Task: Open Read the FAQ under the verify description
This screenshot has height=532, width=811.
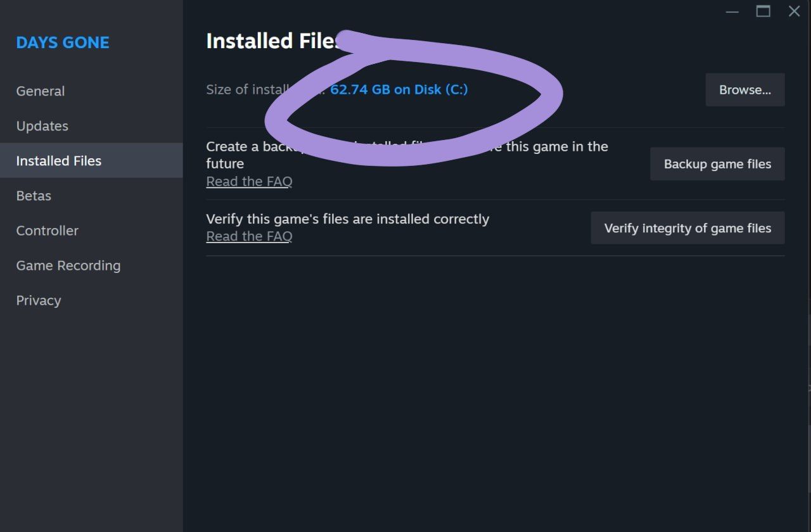Action: pos(249,236)
